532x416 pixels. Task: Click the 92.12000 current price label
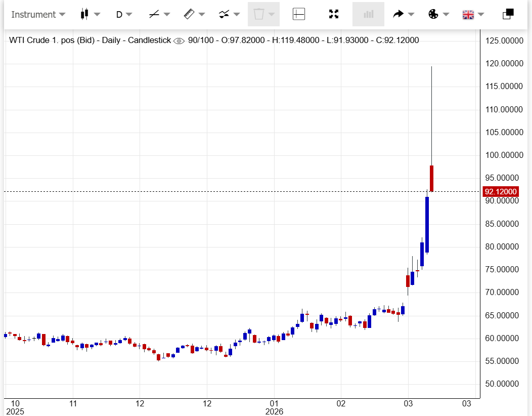click(501, 192)
